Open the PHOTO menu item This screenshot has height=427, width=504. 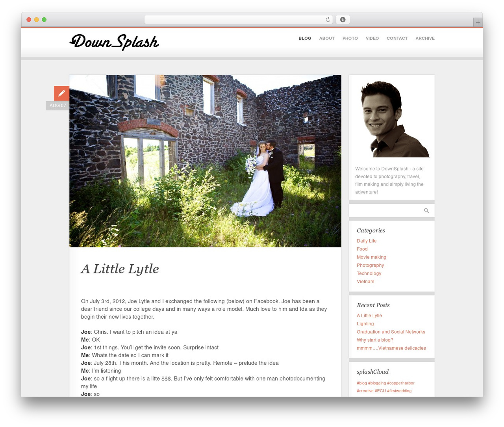(350, 38)
